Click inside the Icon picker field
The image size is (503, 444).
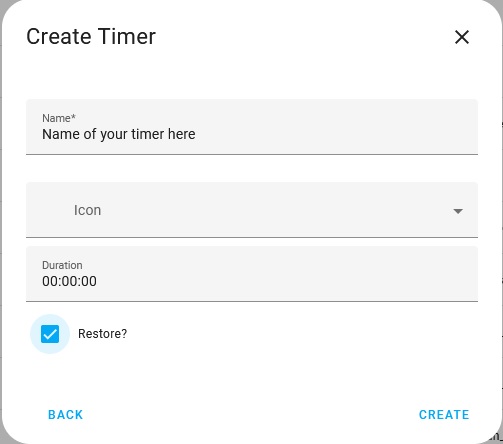click(252, 210)
